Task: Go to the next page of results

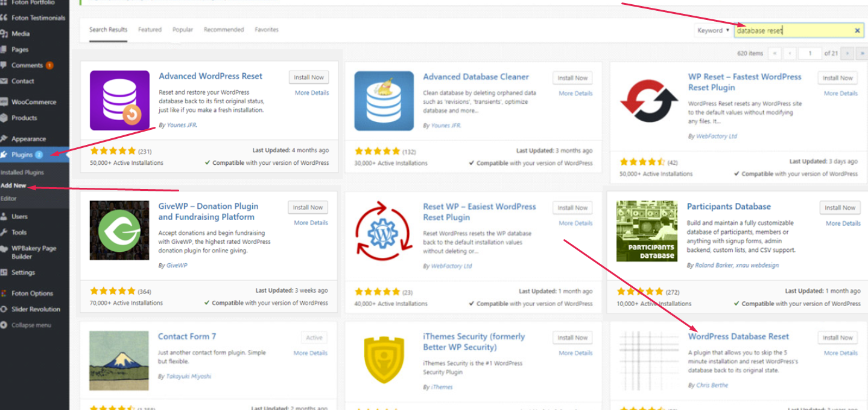Action: [847, 53]
